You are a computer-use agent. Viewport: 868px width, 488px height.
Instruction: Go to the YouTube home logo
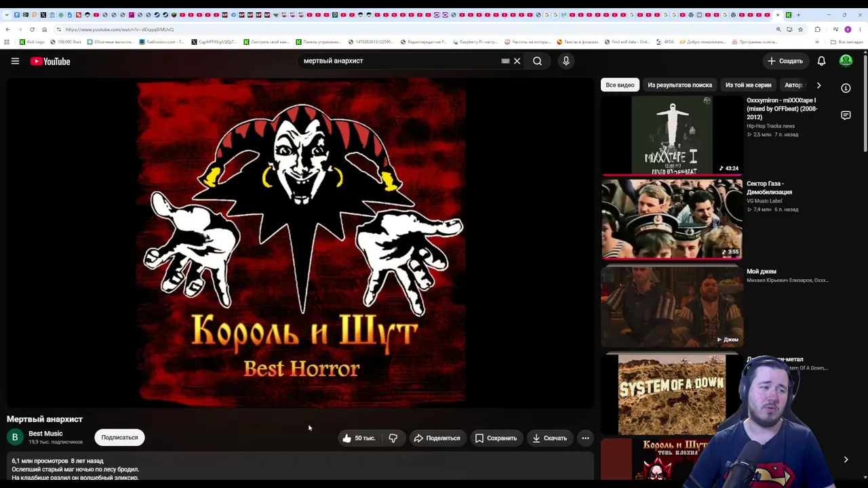[x=50, y=61]
